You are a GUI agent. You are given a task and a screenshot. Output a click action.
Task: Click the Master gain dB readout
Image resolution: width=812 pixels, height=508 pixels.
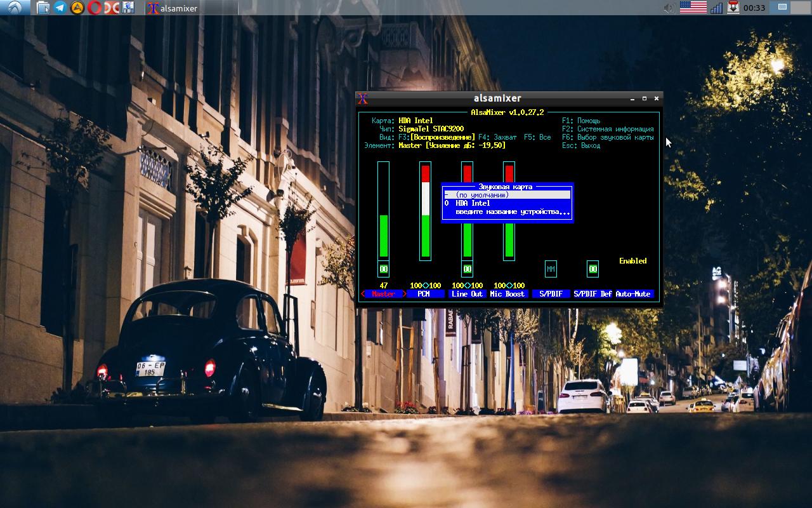[452, 145]
